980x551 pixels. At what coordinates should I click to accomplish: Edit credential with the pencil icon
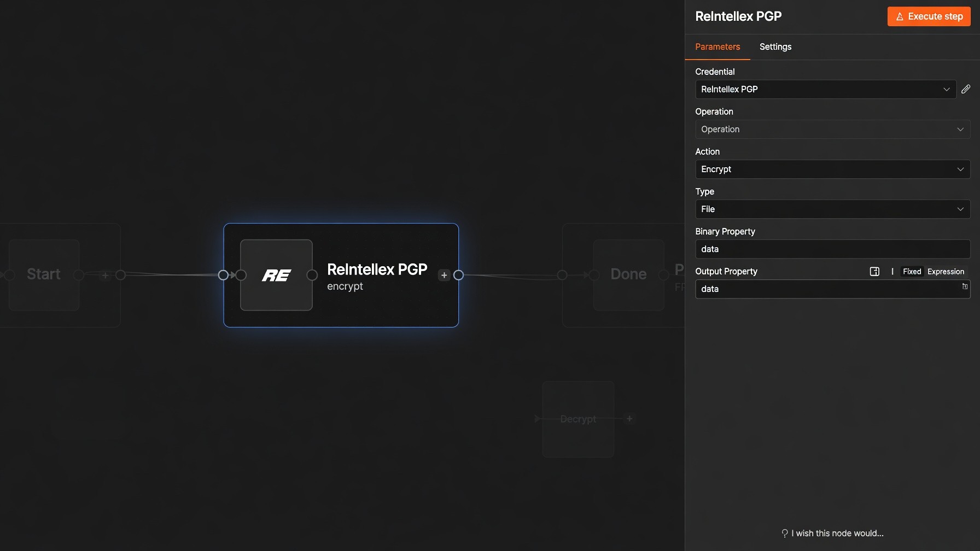click(966, 89)
